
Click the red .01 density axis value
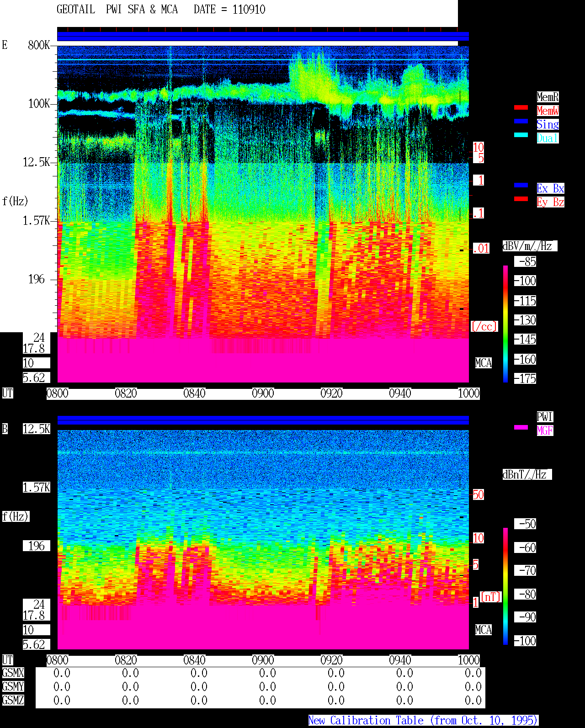(481, 249)
